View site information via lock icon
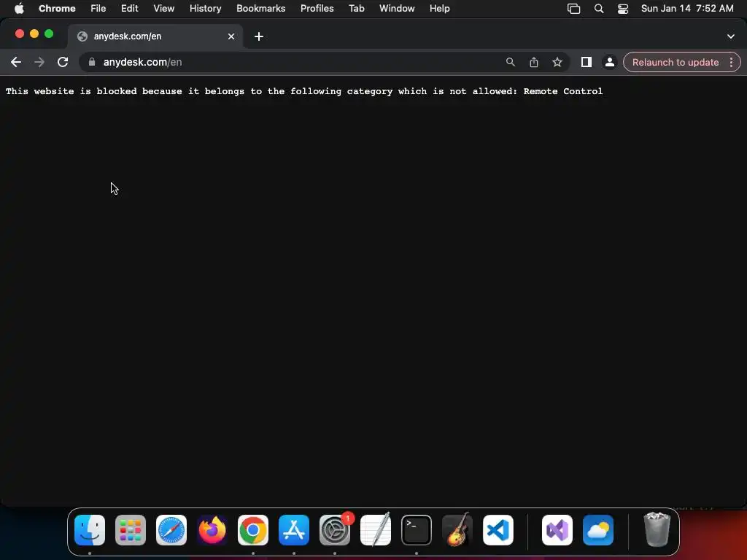Image resolution: width=747 pixels, height=560 pixels. (x=92, y=62)
